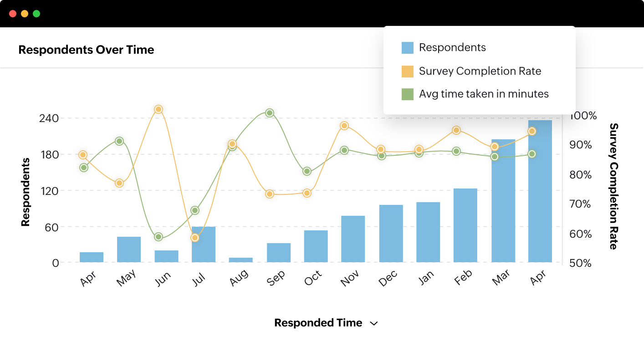
Task: Select the Mar respondents bar
Action: click(503, 201)
